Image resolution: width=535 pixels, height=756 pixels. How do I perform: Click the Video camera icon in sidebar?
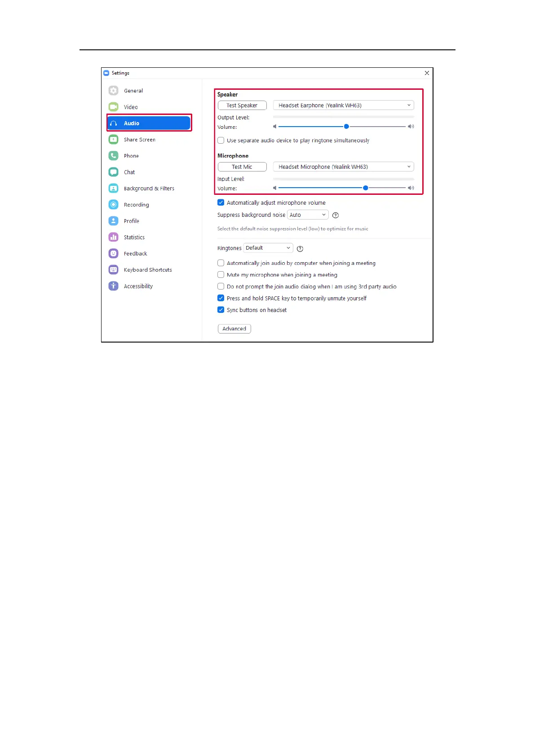(x=114, y=107)
